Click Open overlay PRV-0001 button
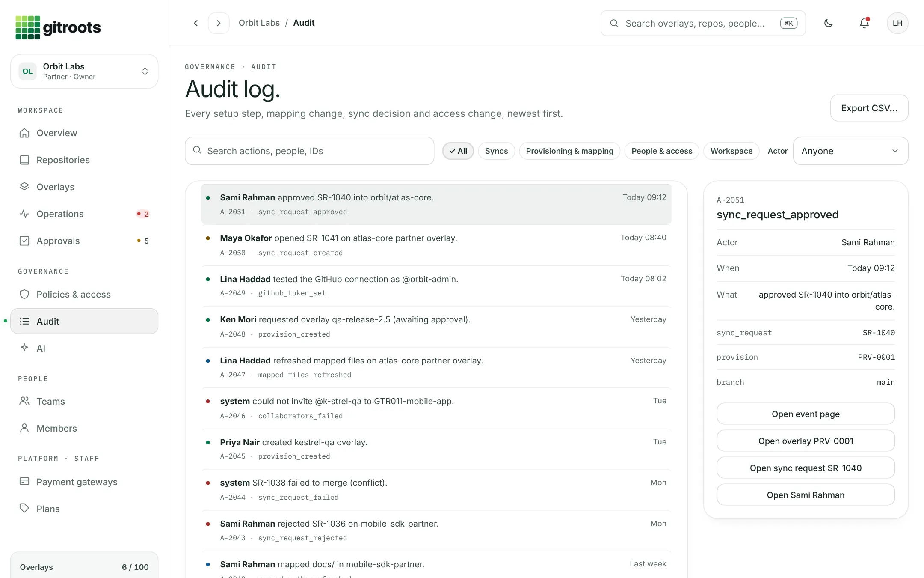The width and height of the screenshot is (924, 578). click(806, 441)
